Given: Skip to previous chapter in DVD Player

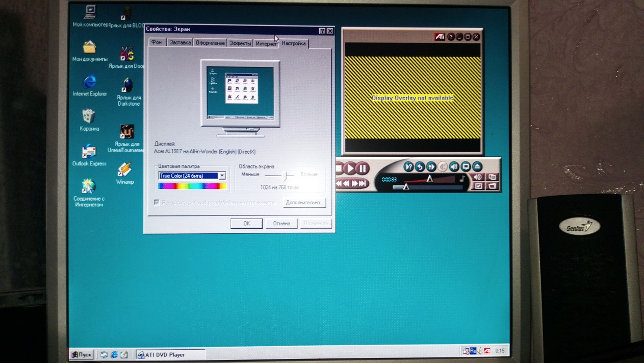Looking at the screenshot, I should point(339,183).
